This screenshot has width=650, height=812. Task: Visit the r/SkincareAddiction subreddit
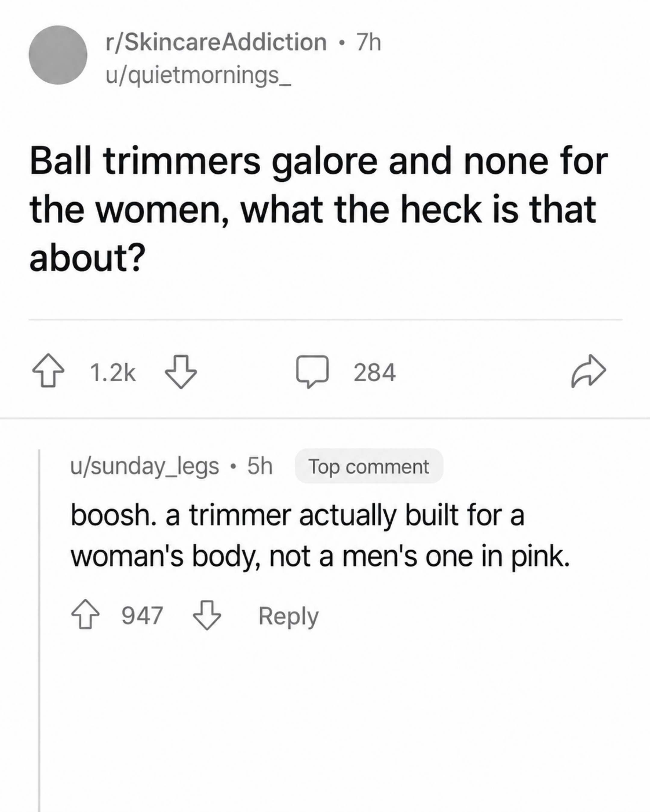coord(216,42)
